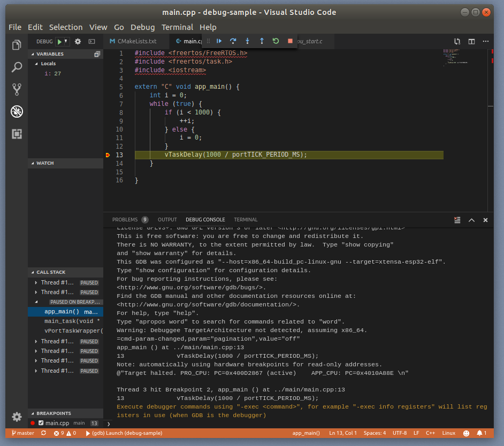Collapse all variables icon

tap(97, 54)
